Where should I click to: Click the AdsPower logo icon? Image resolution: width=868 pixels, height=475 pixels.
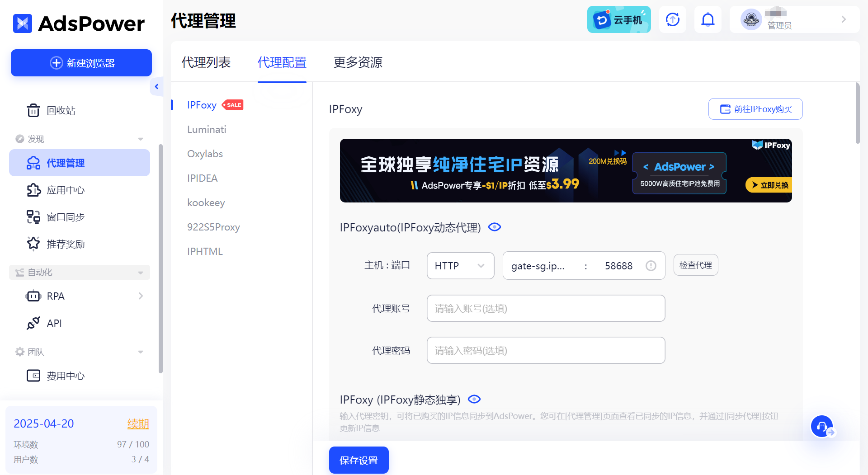[x=23, y=24]
